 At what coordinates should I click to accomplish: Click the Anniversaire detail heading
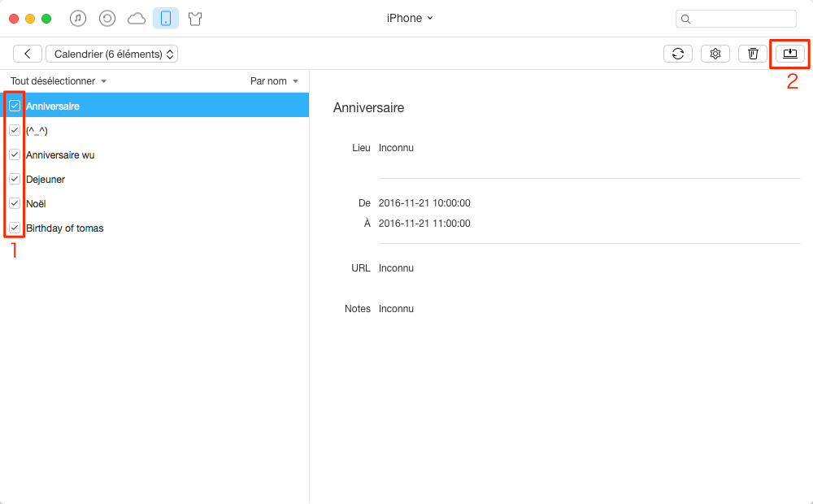coord(368,107)
